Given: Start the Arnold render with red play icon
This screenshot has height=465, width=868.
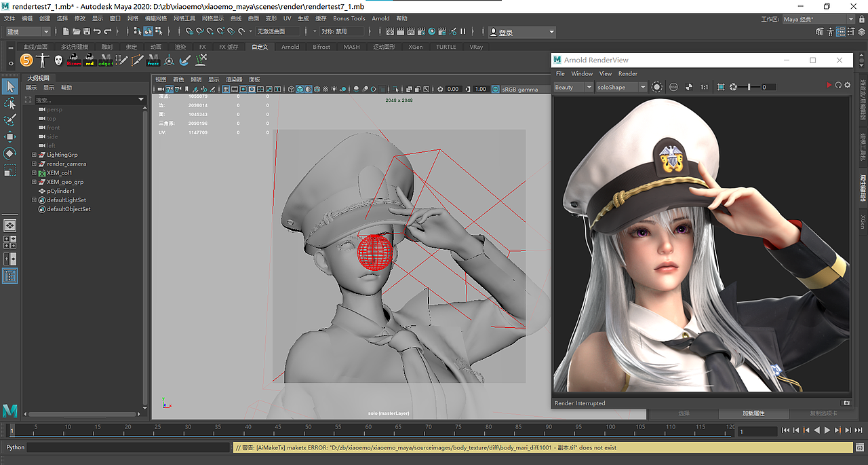Looking at the screenshot, I should click(828, 85).
